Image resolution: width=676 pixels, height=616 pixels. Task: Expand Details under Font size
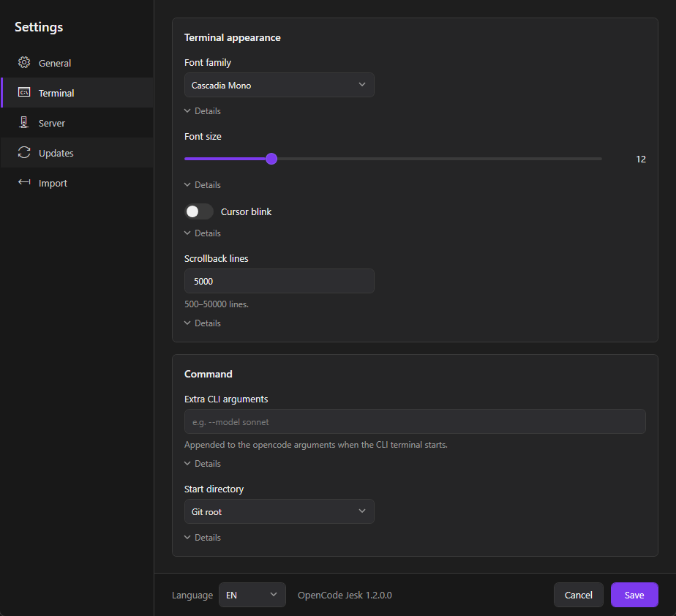203,185
